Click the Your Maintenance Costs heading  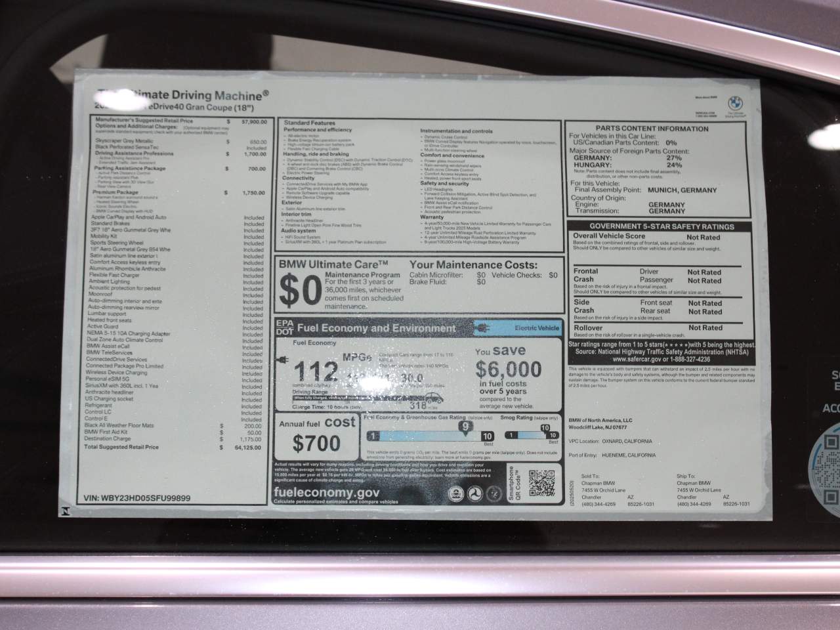pos(473,264)
